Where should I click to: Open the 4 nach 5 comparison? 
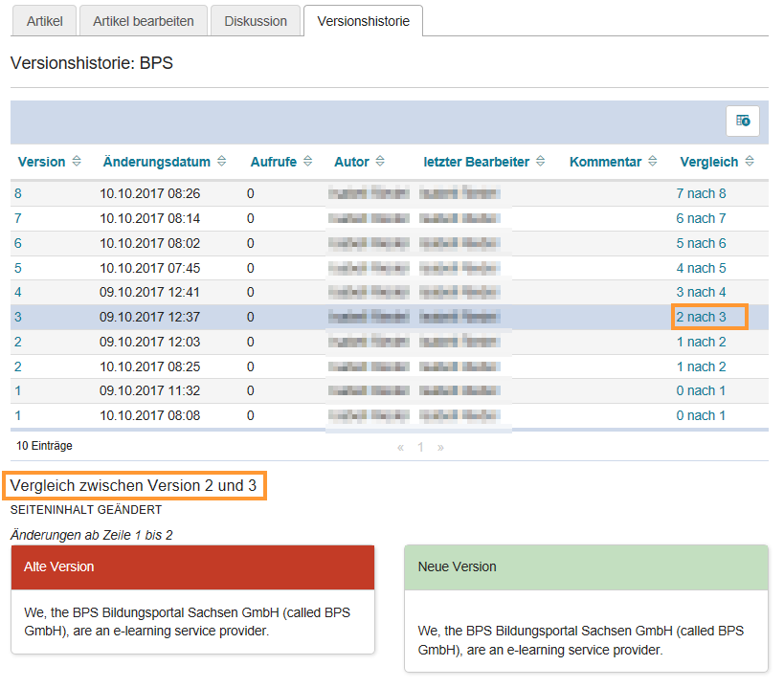click(701, 268)
